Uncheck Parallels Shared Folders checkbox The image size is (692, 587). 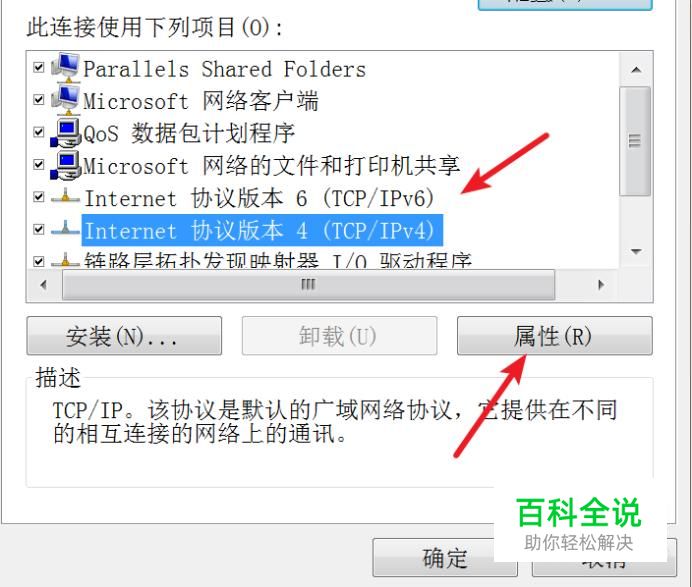coord(39,68)
